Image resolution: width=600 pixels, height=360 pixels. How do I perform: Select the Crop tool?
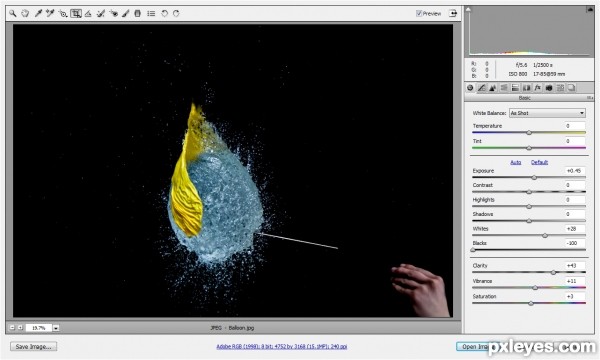click(x=76, y=13)
